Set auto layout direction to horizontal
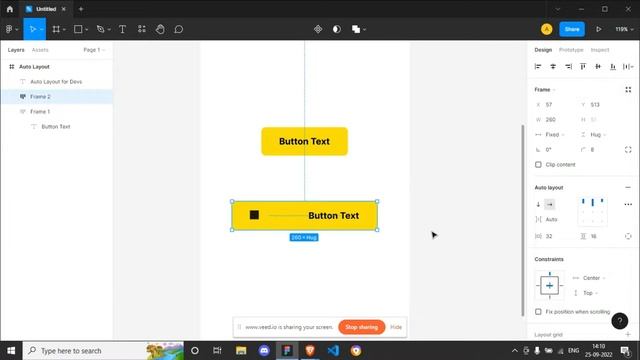This screenshot has height=360, width=640. tap(550, 204)
